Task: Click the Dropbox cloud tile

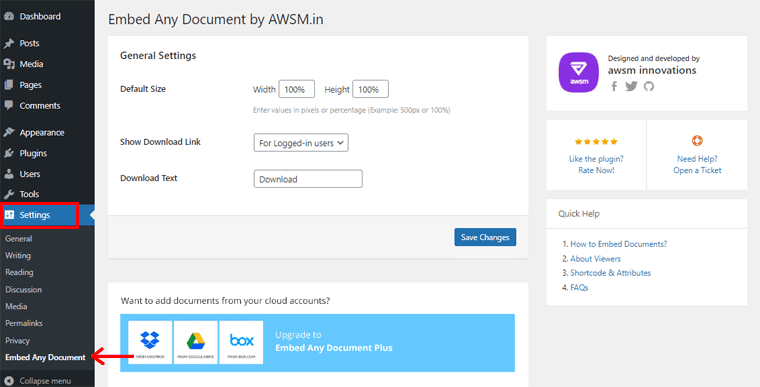Action: point(150,342)
